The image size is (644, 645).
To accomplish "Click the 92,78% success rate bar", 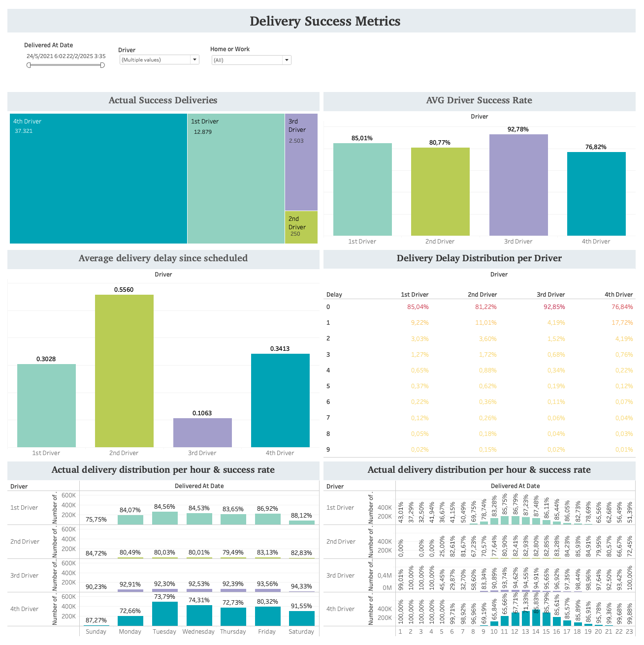I will pos(518,185).
